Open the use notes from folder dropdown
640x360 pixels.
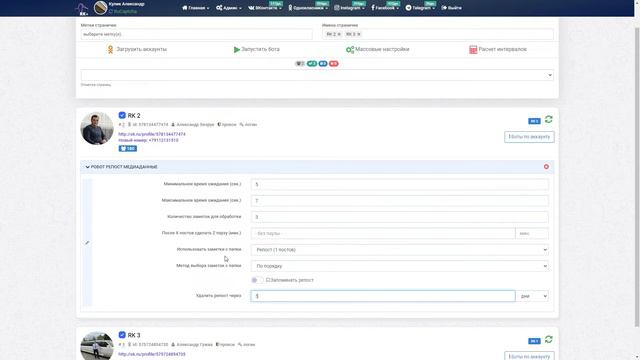pos(400,250)
